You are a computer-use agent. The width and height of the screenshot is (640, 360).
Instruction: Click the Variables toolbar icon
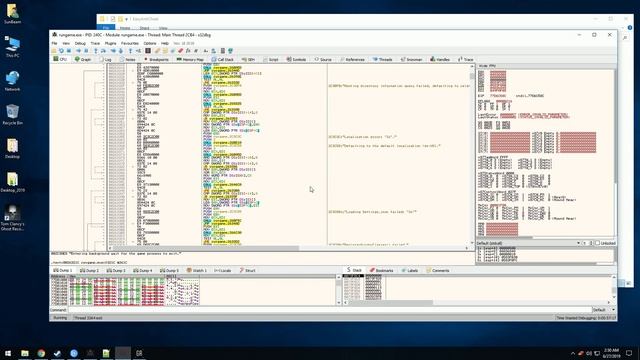[x=196, y=51]
